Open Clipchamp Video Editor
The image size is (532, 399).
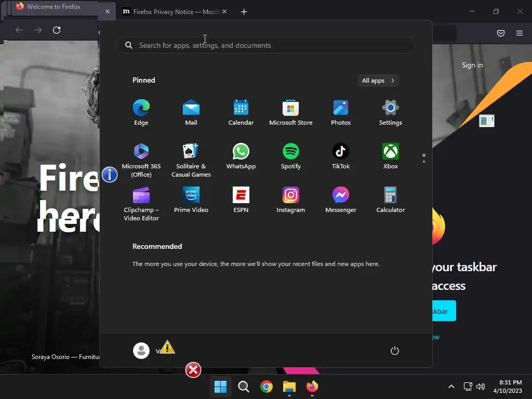(141, 204)
